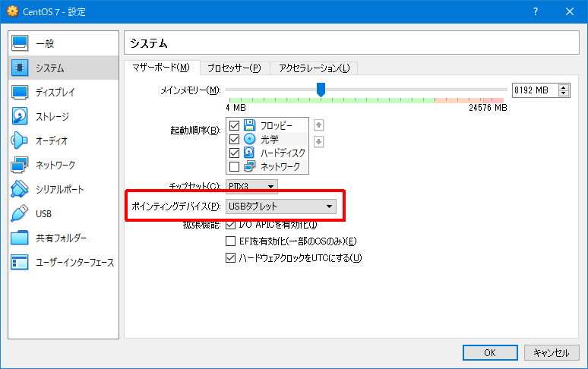Select システム label in sidebar
This screenshot has width=588, height=369.
(x=50, y=68)
